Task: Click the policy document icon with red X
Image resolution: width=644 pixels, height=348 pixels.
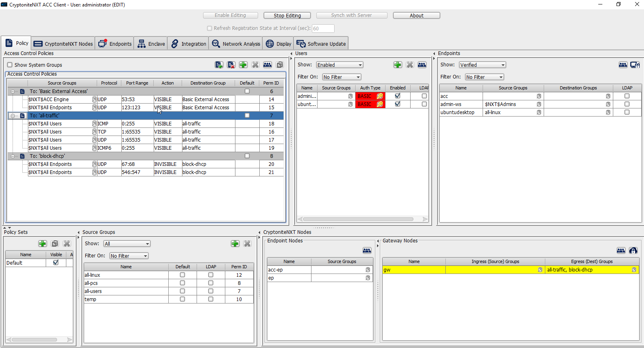Action: pos(231,65)
